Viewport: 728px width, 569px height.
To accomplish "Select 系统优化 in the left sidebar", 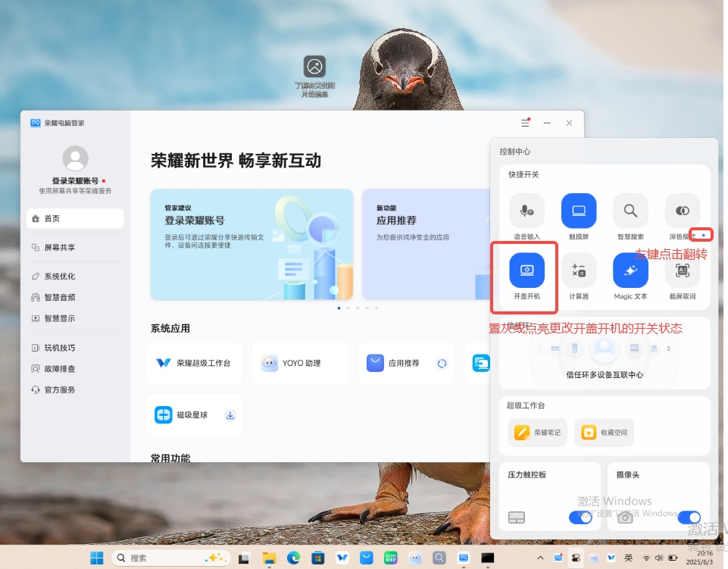I will click(60, 277).
